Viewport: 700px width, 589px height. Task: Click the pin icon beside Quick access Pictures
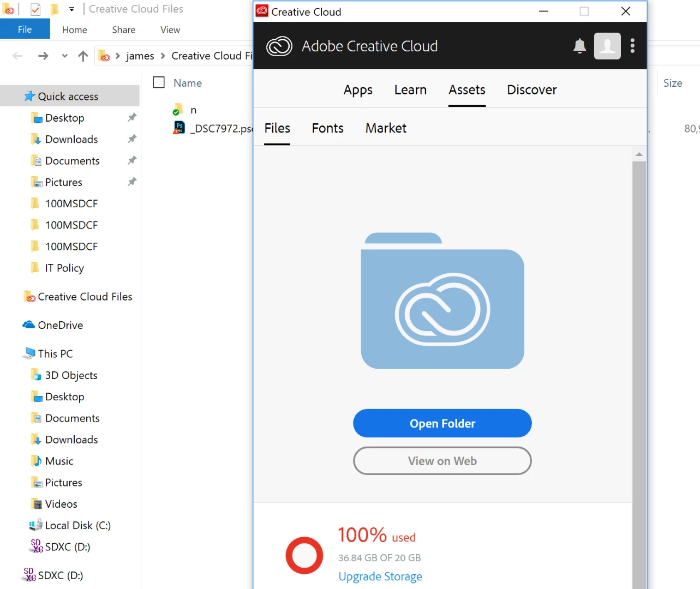click(131, 182)
